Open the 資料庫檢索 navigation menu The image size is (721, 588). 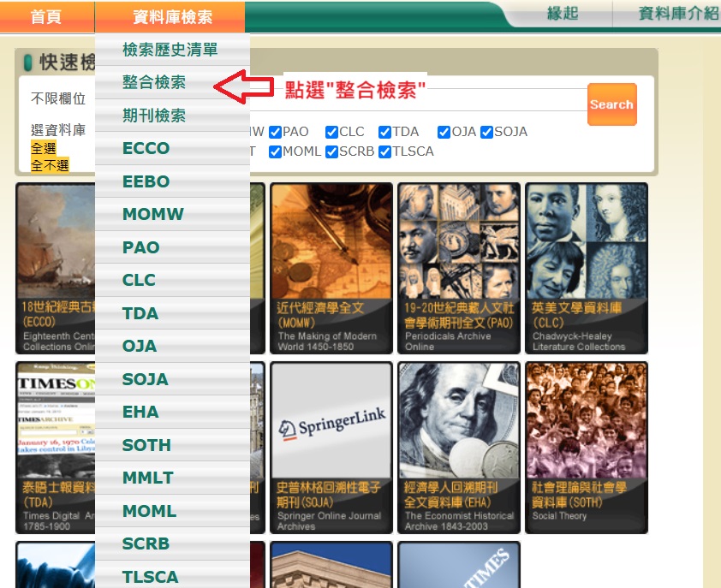(170, 16)
